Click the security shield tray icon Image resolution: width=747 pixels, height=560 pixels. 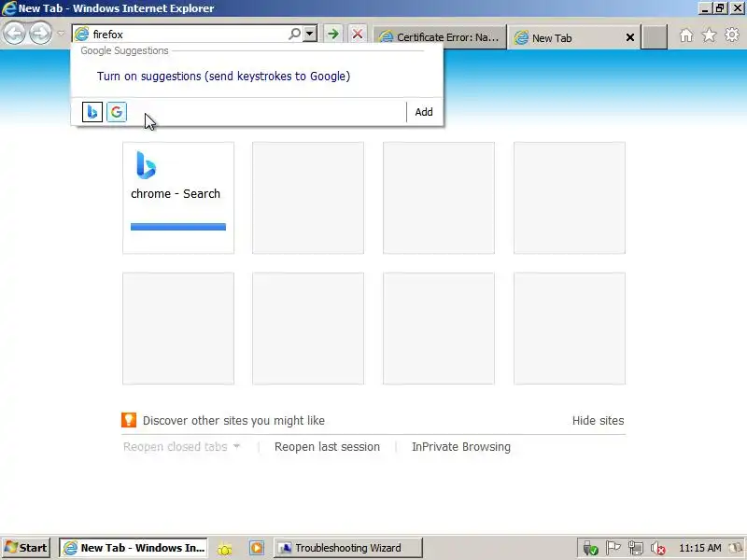tap(590, 549)
